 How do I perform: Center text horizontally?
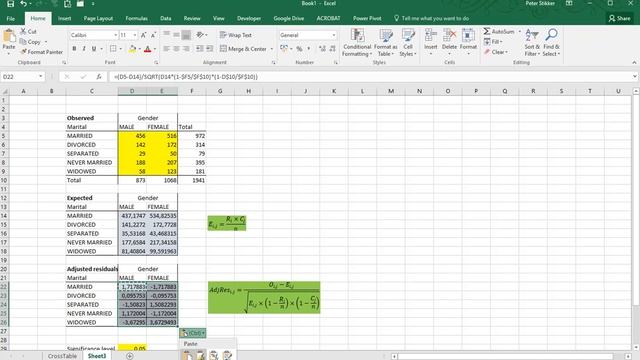(176, 49)
